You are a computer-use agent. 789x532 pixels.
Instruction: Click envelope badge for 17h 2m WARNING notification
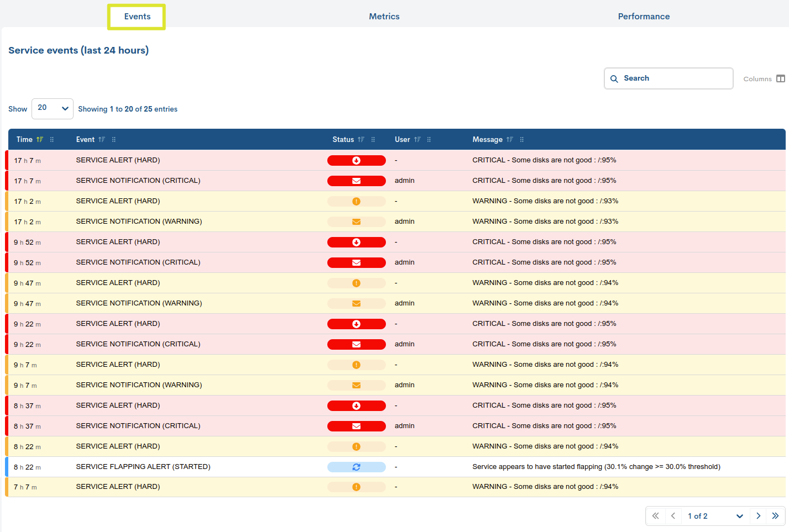[x=357, y=222]
